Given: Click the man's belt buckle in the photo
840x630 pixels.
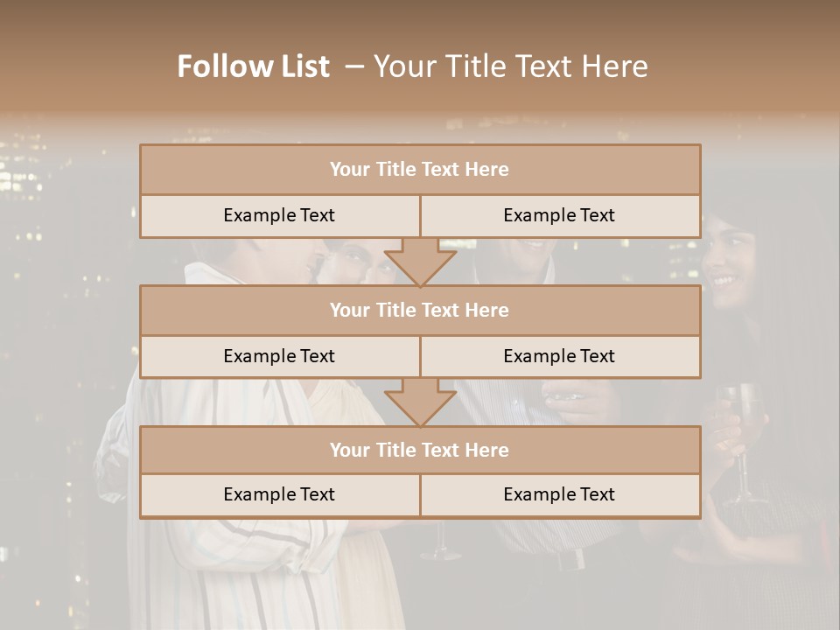Looking at the screenshot, I should pyautogui.click(x=570, y=560).
